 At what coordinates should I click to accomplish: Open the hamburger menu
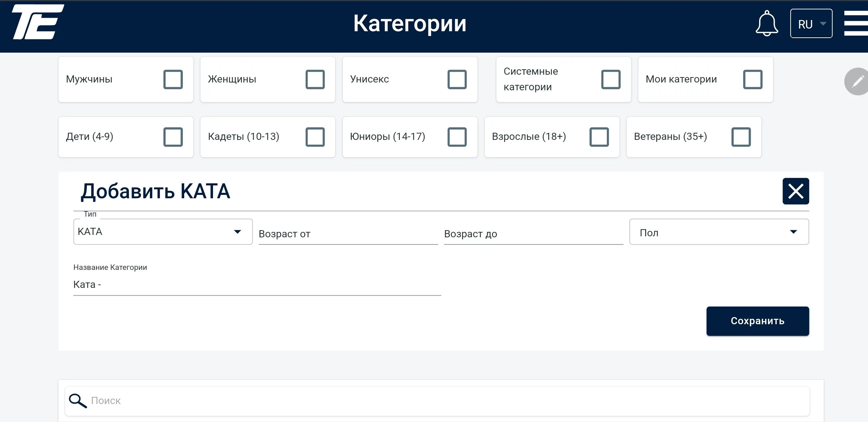[856, 23]
